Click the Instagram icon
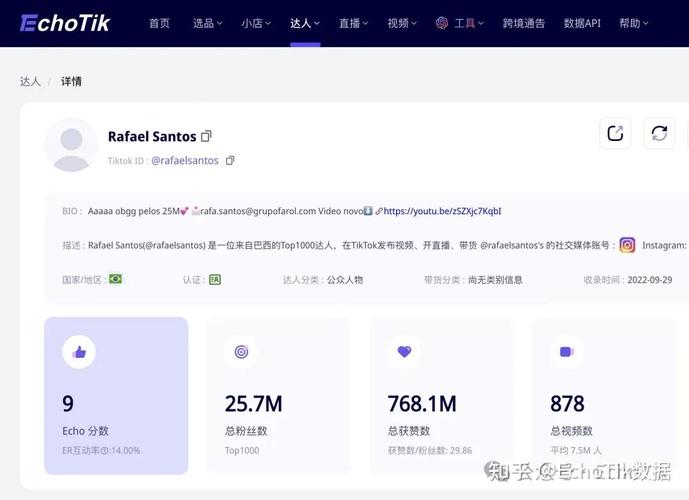This screenshot has height=500, width=689. pyautogui.click(x=627, y=245)
